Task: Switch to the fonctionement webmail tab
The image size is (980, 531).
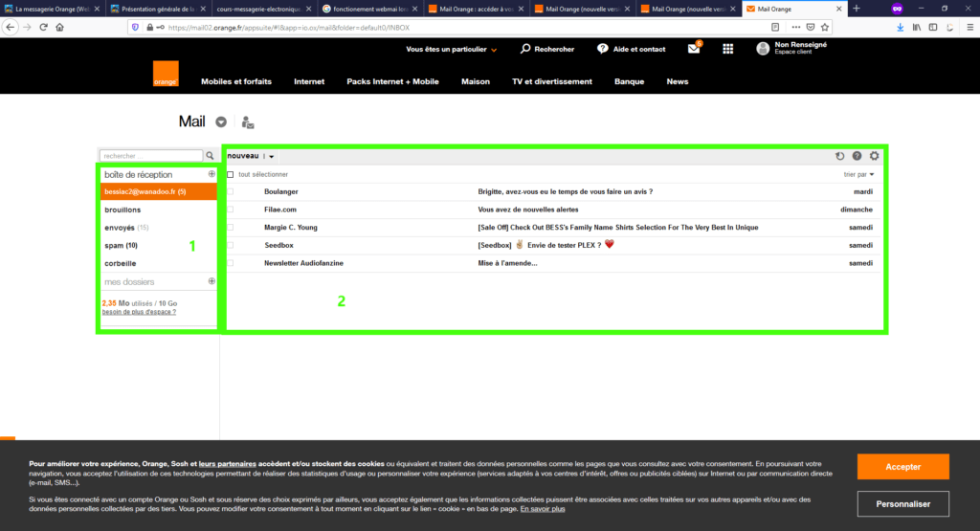Action: 370,9
